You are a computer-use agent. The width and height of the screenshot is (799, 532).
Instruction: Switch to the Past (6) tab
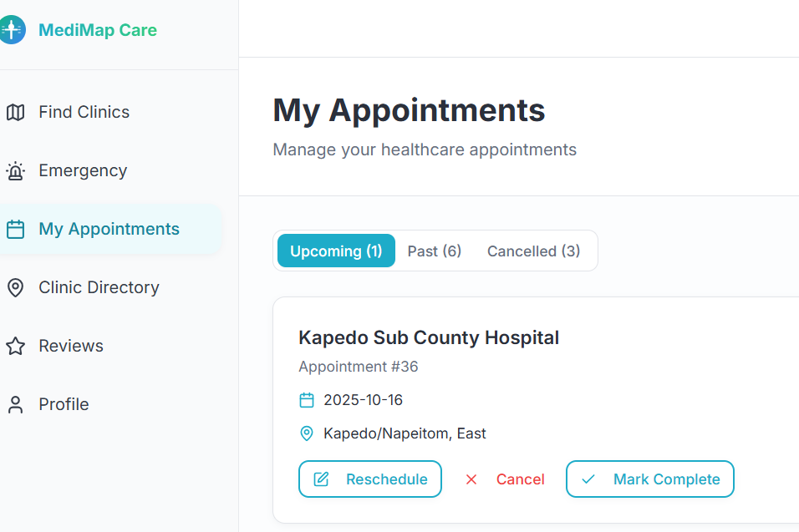[x=435, y=251]
